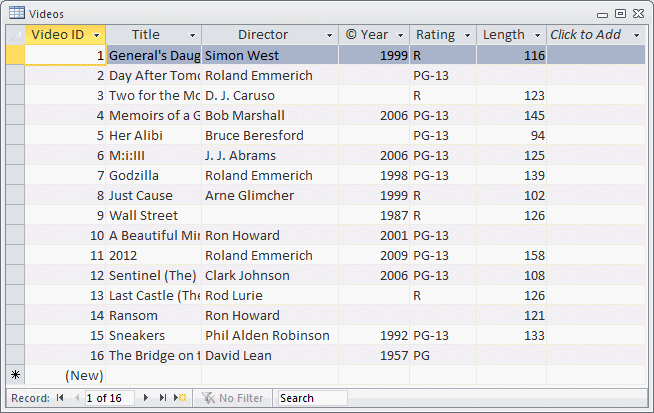Click the A Beautiful Mi title cell
The height and width of the screenshot is (413, 654).
pos(153,235)
